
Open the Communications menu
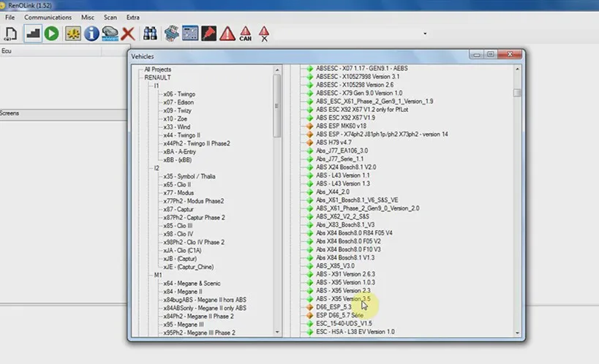[x=48, y=18]
